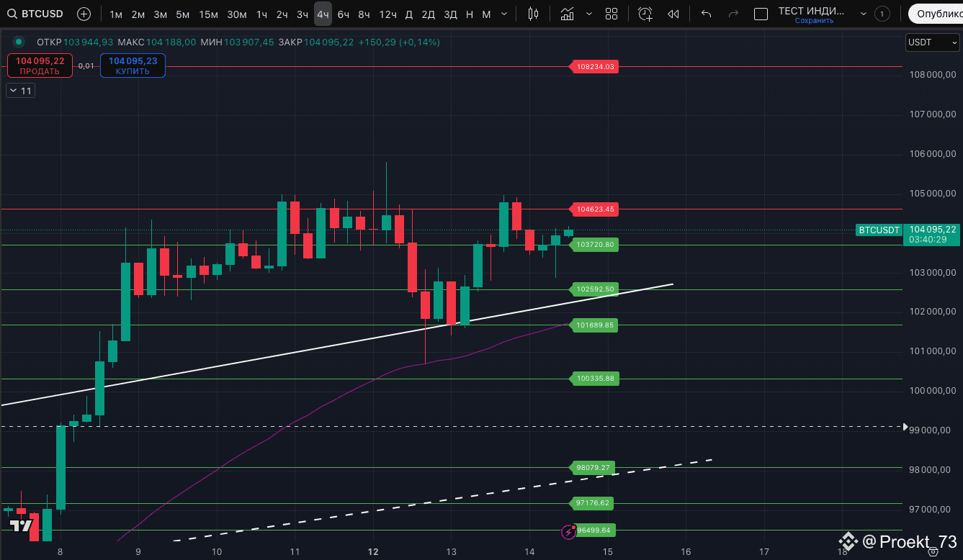The height and width of the screenshot is (560, 963).
Task: Expand the ТЕСТ ИНДИ template dropdown chevron
Action: [x=863, y=13]
